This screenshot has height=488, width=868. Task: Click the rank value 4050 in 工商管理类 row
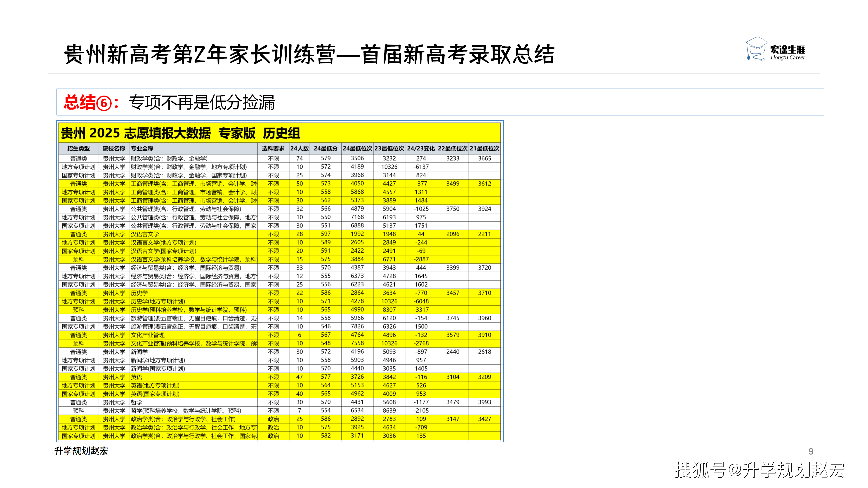tap(357, 183)
